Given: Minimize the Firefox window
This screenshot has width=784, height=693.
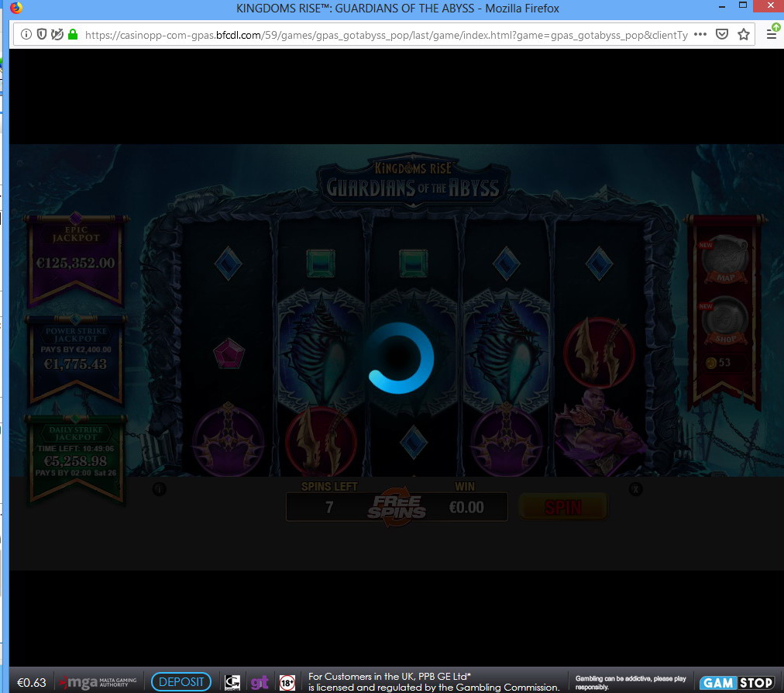Looking at the screenshot, I should point(722,7).
